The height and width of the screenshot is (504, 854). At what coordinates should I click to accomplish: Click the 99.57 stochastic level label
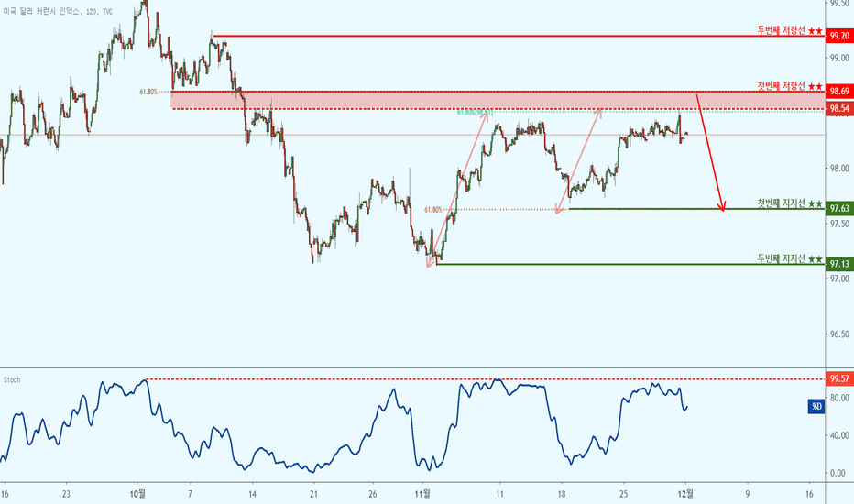(x=839, y=378)
